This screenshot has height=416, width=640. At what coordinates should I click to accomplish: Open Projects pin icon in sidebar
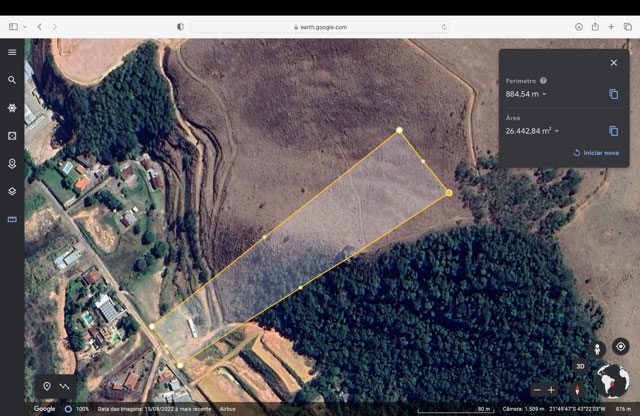(12, 163)
